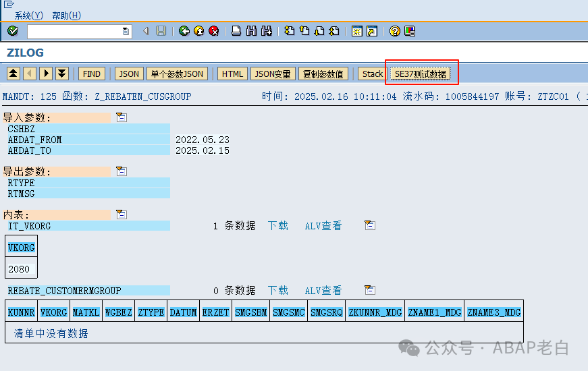588x371 pixels.
Task: Click the Previous Page icon in the standard toolbar
Action: [x=304, y=31]
